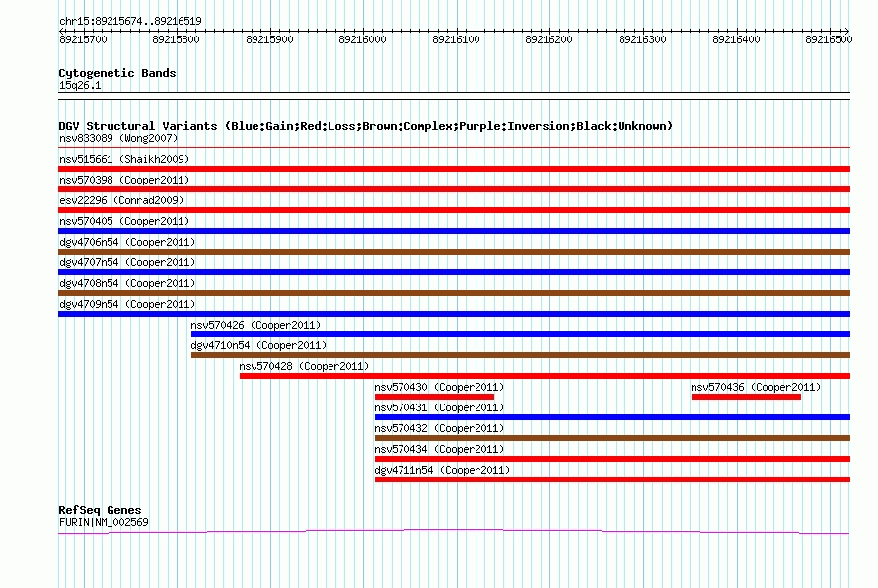Click the DGV Structural Variants track heading
The width and height of the screenshot is (878, 588).
[x=366, y=126]
